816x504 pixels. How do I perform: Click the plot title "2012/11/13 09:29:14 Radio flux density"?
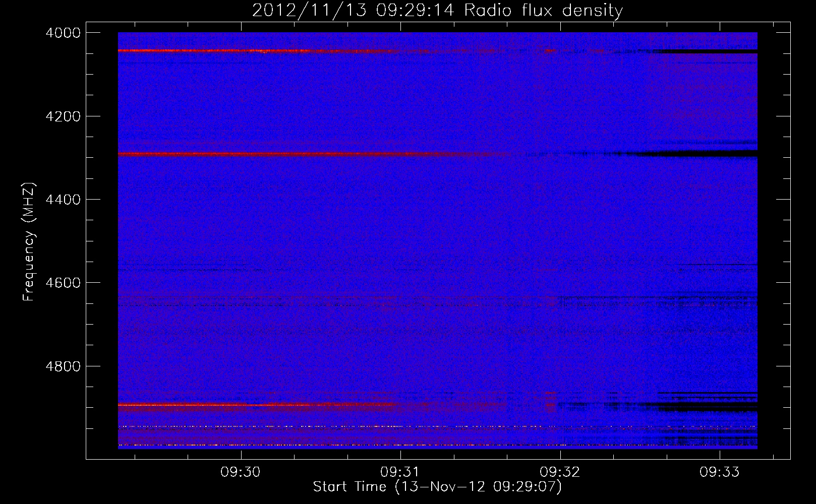pos(437,10)
